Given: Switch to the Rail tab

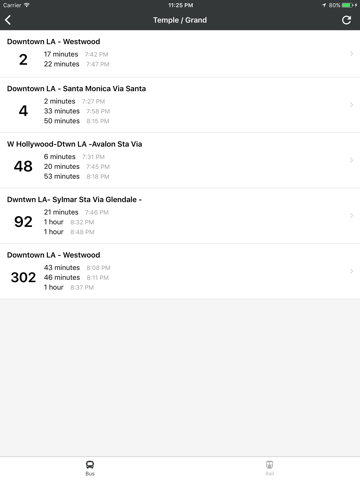Looking at the screenshot, I should (270, 468).
